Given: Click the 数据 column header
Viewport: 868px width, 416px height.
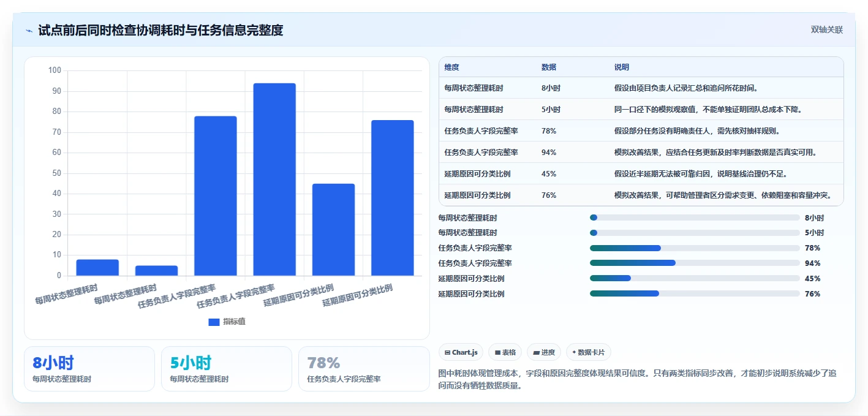Looking at the screenshot, I should pyautogui.click(x=549, y=67).
